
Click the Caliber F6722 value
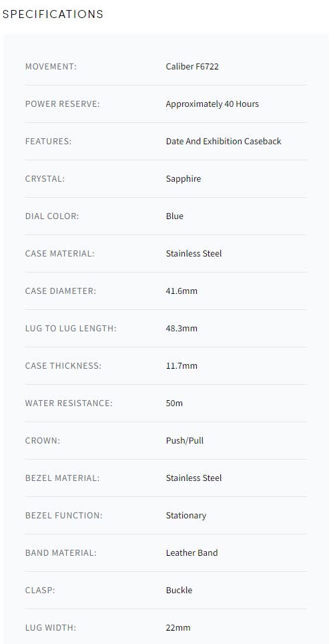pyautogui.click(x=192, y=67)
